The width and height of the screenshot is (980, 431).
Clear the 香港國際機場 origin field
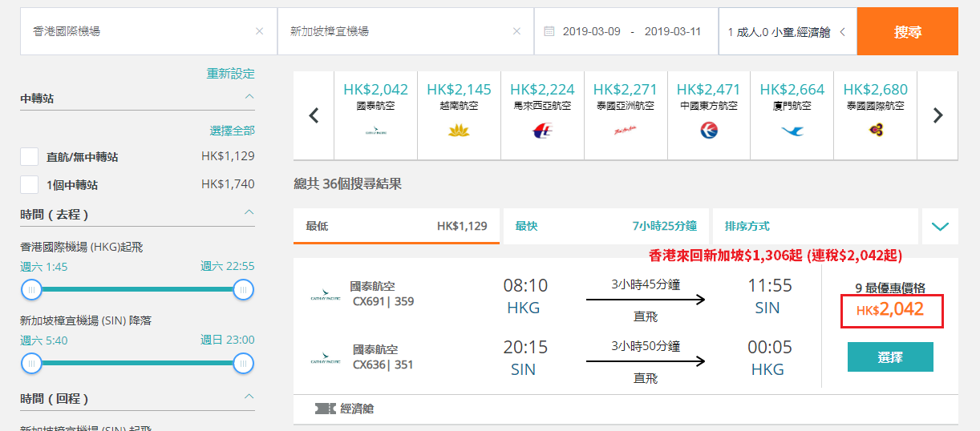coord(259,31)
